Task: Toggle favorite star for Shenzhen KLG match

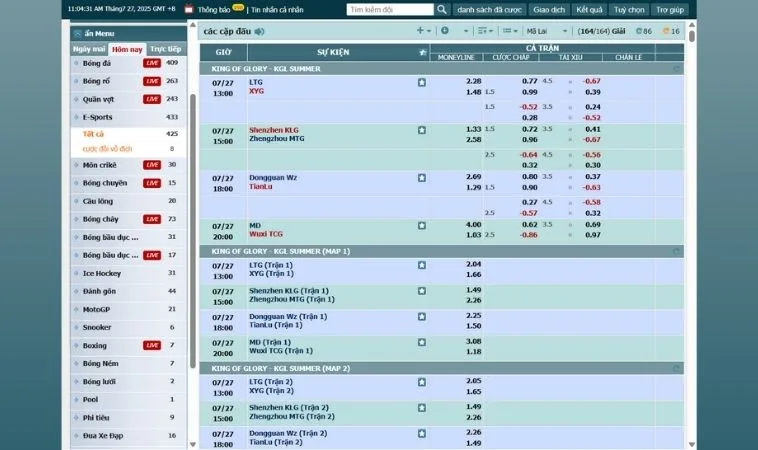Action: 422,130
